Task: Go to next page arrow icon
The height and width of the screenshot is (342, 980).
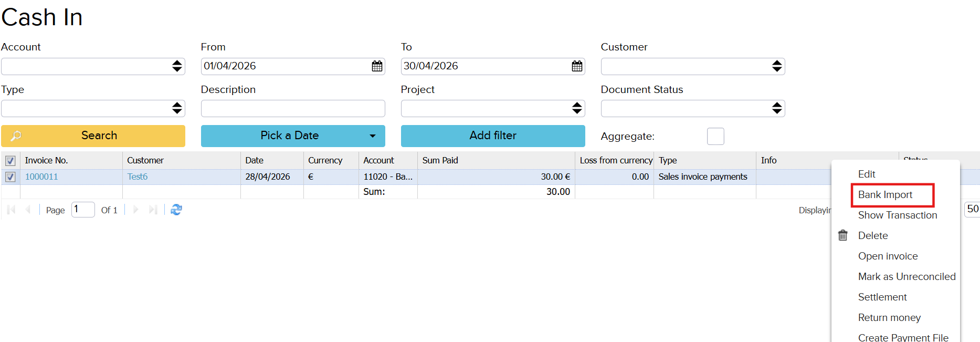Action: pos(135,210)
